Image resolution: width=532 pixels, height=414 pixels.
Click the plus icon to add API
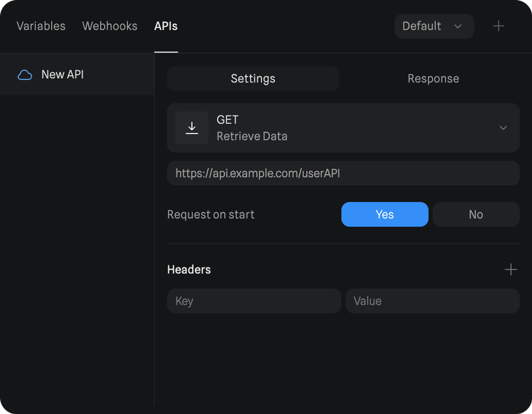click(x=498, y=26)
